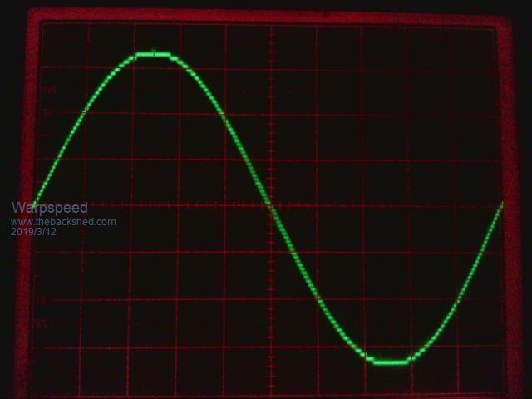Click the www.thebackshed.com watermark link
Image resolution: width=532 pixels, height=399 pixels.
pos(63,222)
